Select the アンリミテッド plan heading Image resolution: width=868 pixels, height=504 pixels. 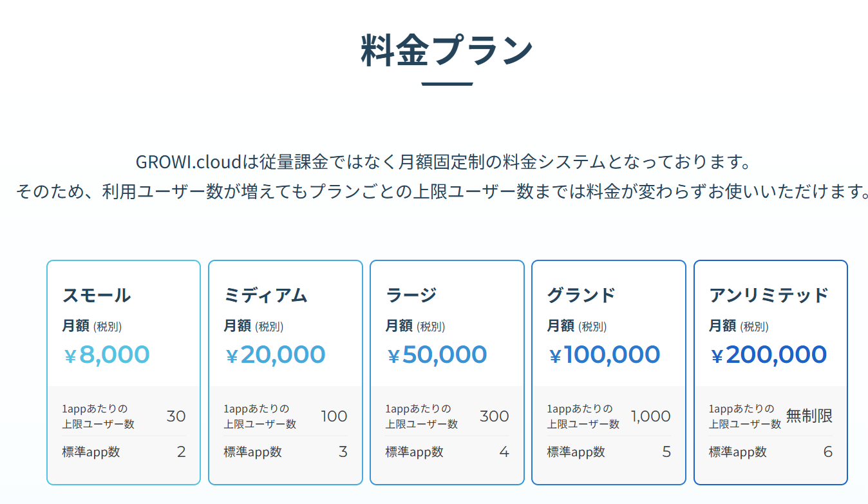(x=769, y=295)
